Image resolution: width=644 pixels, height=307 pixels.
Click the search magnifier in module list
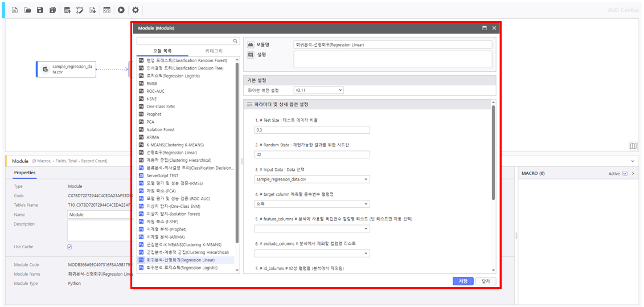[236, 41]
